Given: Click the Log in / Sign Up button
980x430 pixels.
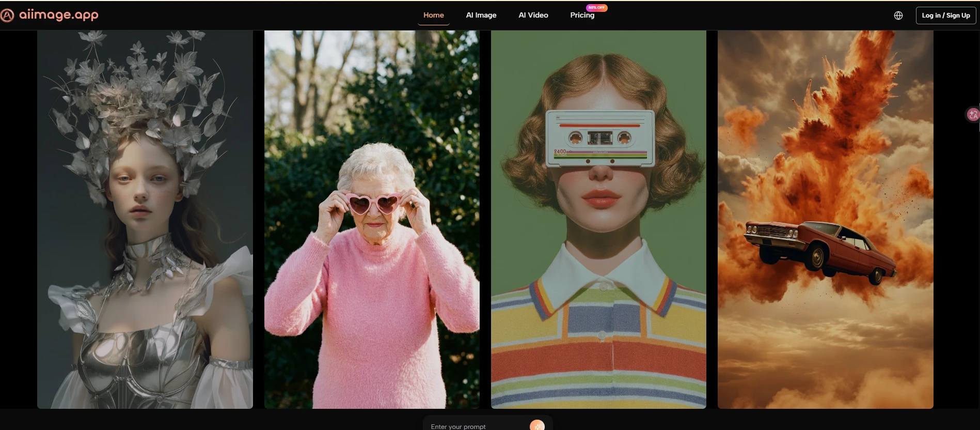Looking at the screenshot, I should (945, 16).
